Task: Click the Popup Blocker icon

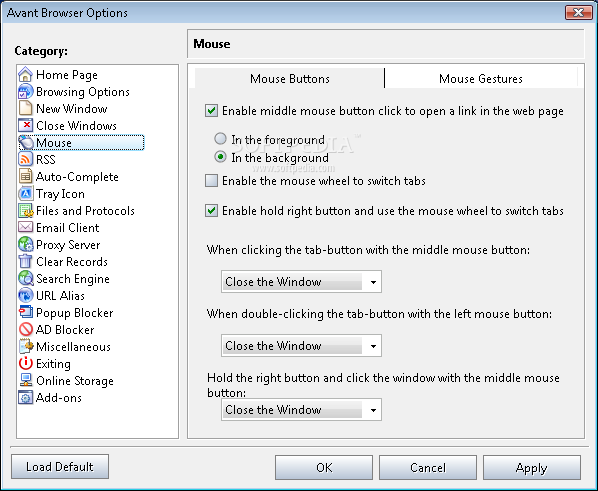Action: 26,312
